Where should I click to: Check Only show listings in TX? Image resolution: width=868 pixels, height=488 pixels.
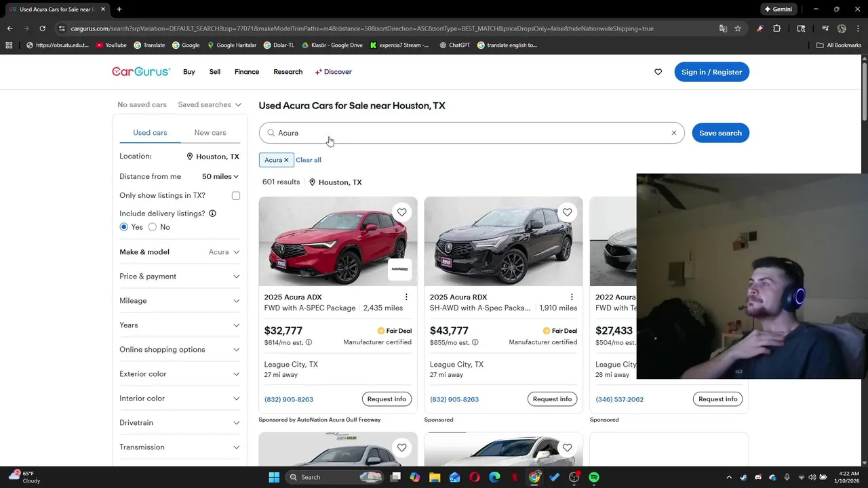click(236, 196)
